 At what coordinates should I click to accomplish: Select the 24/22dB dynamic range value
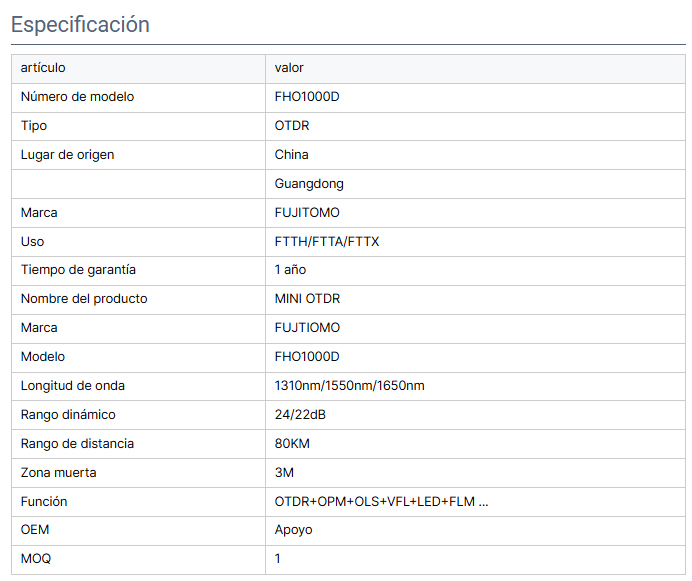tap(300, 415)
